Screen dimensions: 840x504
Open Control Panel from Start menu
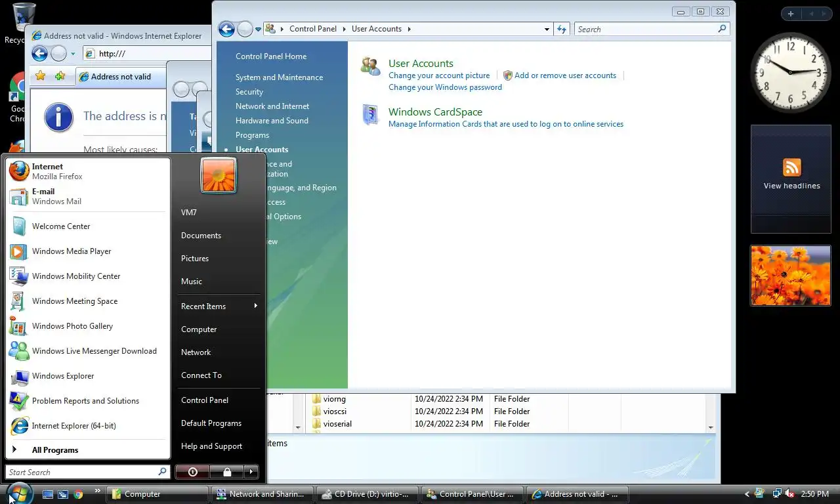pyautogui.click(x=219, y=400)
